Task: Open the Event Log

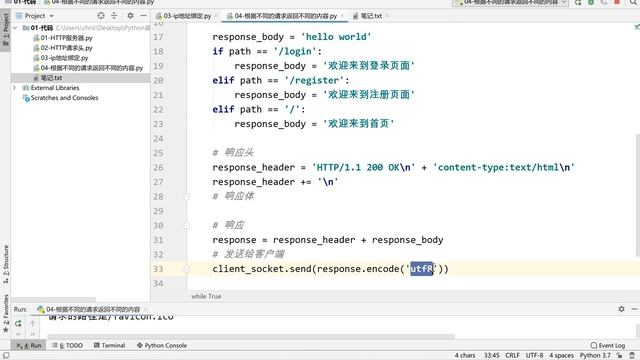Action: click(608, 345)
